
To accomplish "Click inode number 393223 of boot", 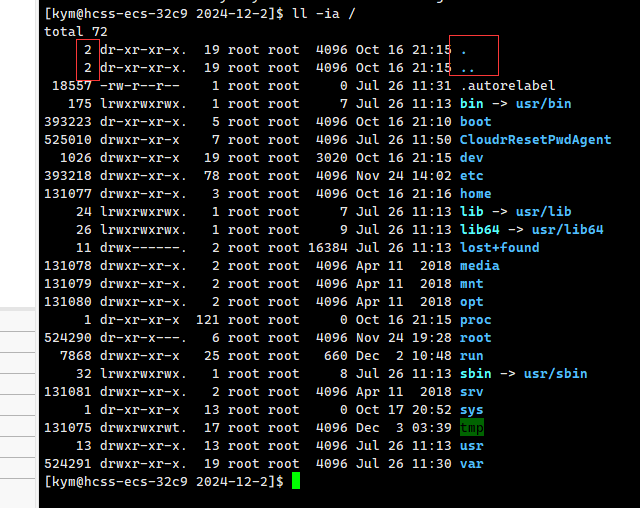I will [x=68, y=122].
